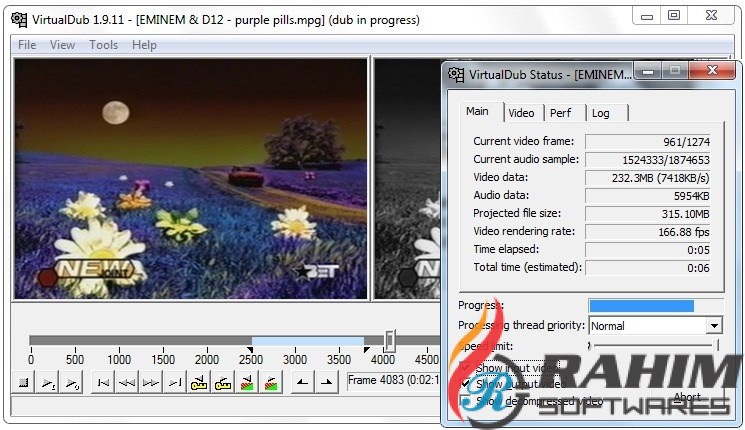745x430 pixels.
Task: Click the input video preview pane
Action: (x=191, y=179)
